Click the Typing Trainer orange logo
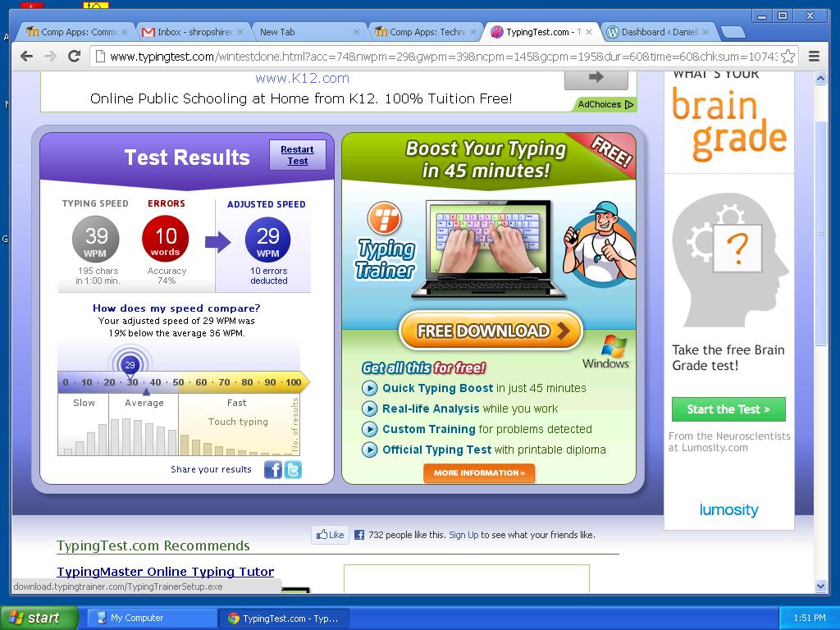 pos(385,217)
